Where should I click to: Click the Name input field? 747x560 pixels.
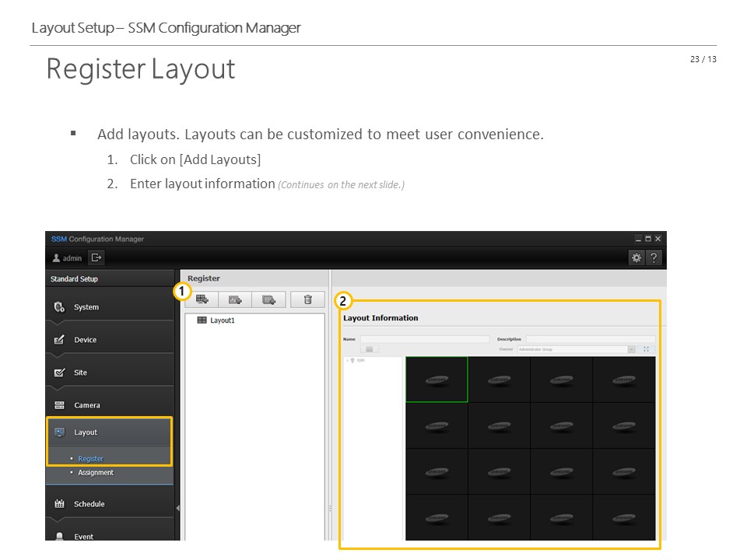pyautogui.click(x=425, y=339)
